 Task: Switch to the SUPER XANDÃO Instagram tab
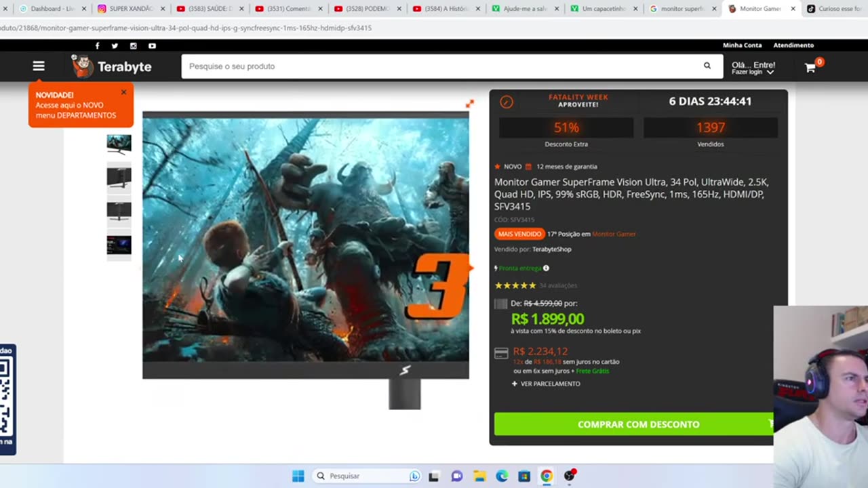(131, 9)
